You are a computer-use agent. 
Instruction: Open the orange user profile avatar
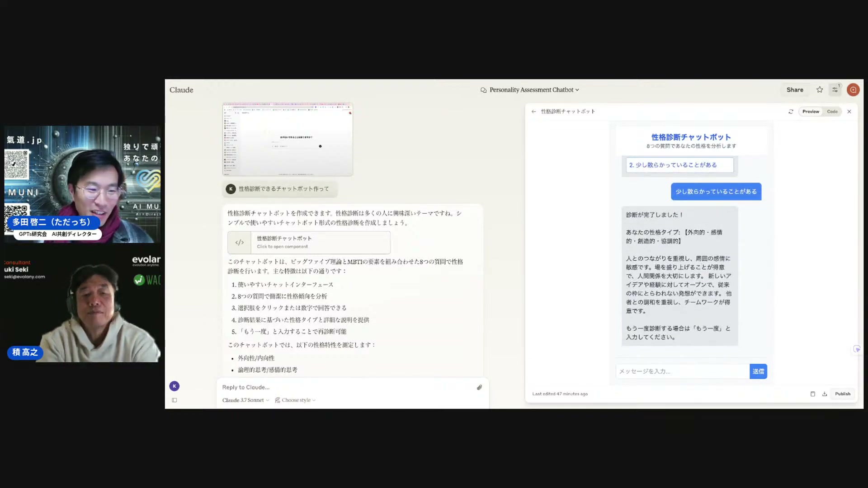(x=853, y=90)
